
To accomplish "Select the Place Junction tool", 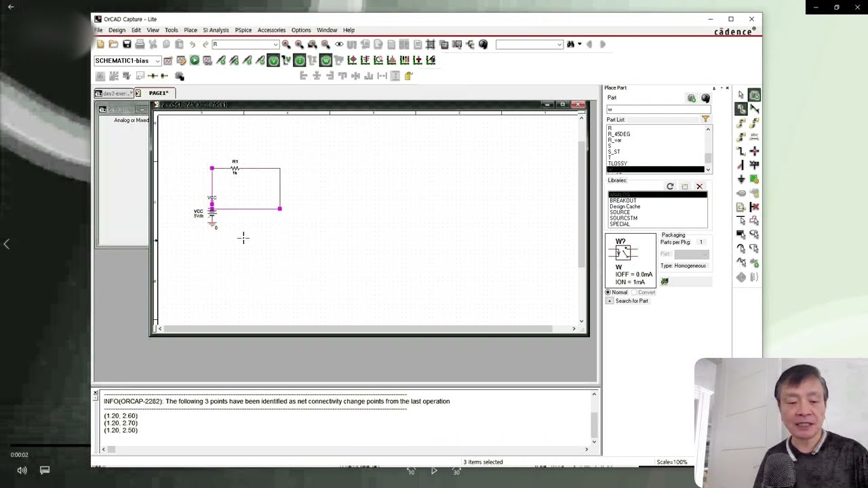I will [754, 151].
